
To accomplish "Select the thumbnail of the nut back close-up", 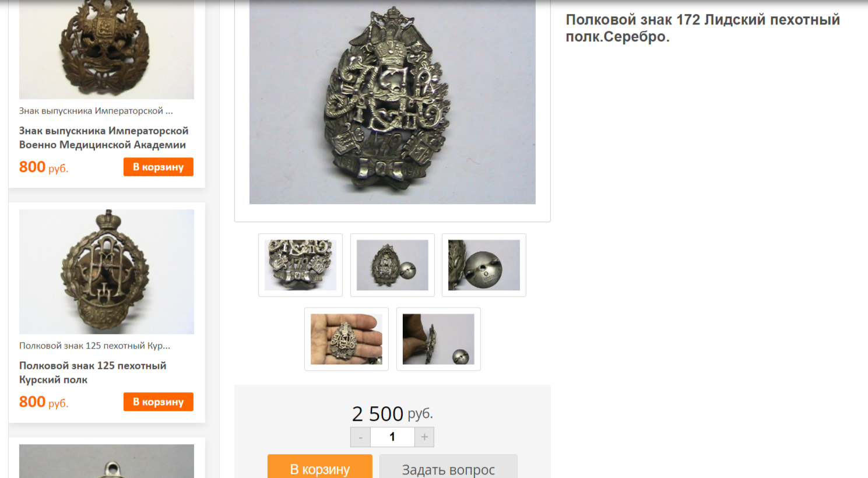I will tap(484, 265).
